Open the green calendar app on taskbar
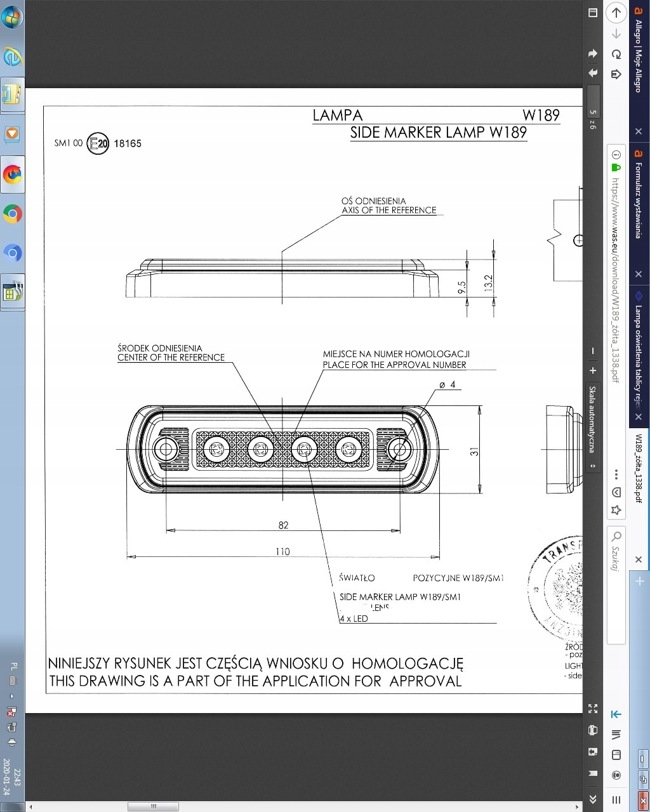The width and height of the screenshot is (650, 812). tap(12, 292)
